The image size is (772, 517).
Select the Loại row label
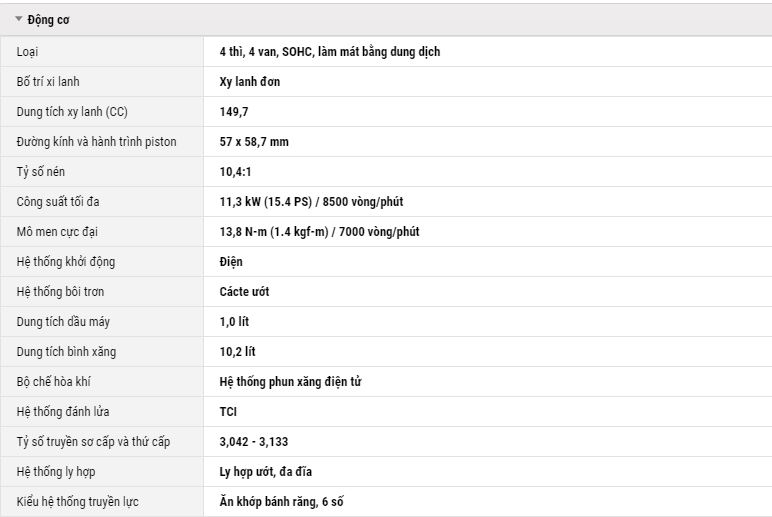click(27, 52)
